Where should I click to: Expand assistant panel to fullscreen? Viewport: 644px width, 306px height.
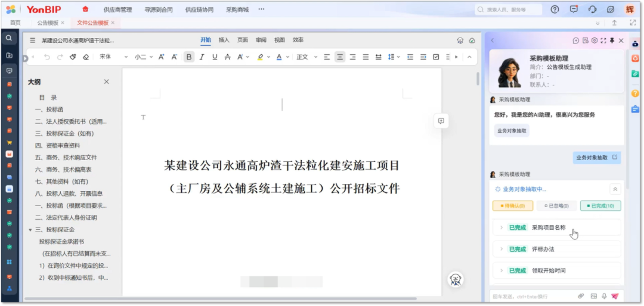[603, 40]
